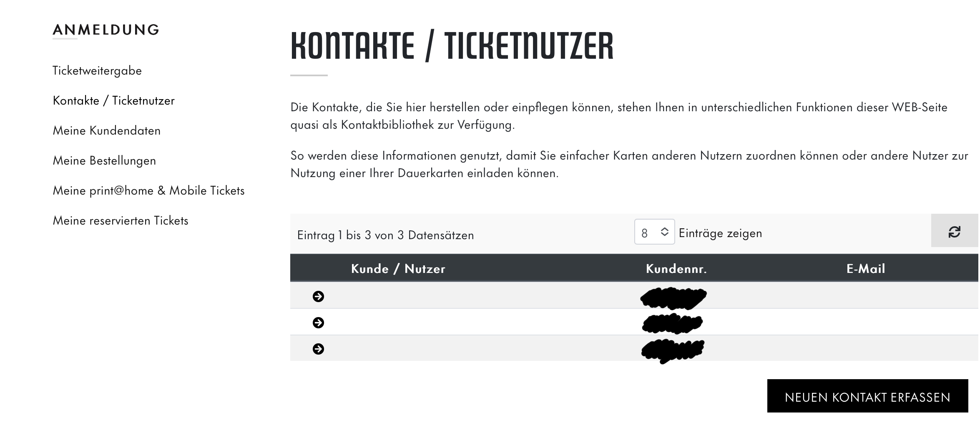
Task: Click the Anmeldung sidebar heading
Action: [106, 30]
